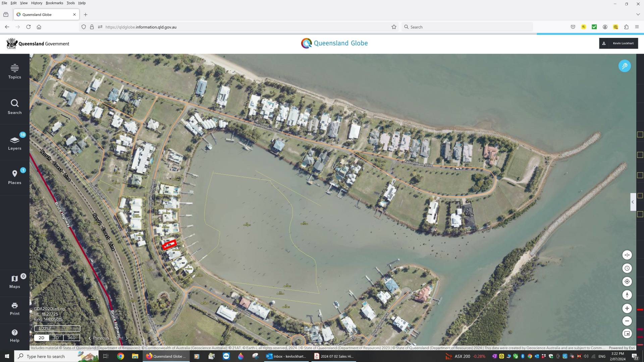This screenshot has width=644, height=362.
Task: Open the History browser menu
Action: click(x=37, y=3)
